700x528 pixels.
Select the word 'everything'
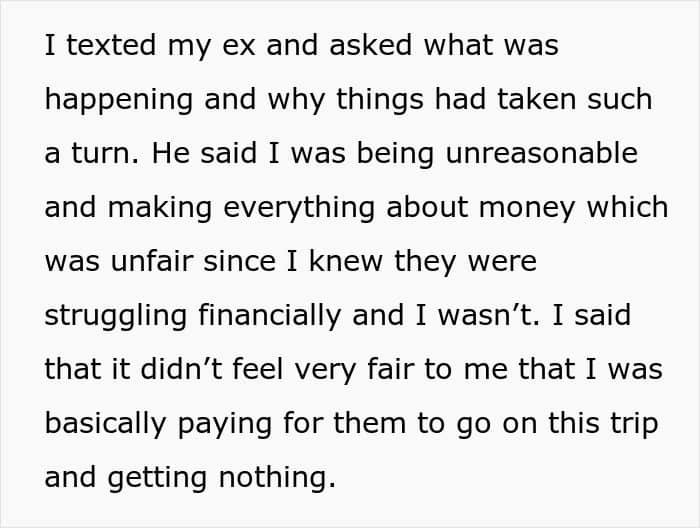coord(299,208)
